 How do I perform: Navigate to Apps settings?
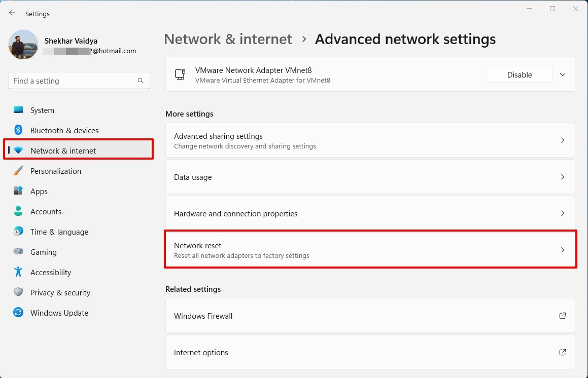pos(79,191)
